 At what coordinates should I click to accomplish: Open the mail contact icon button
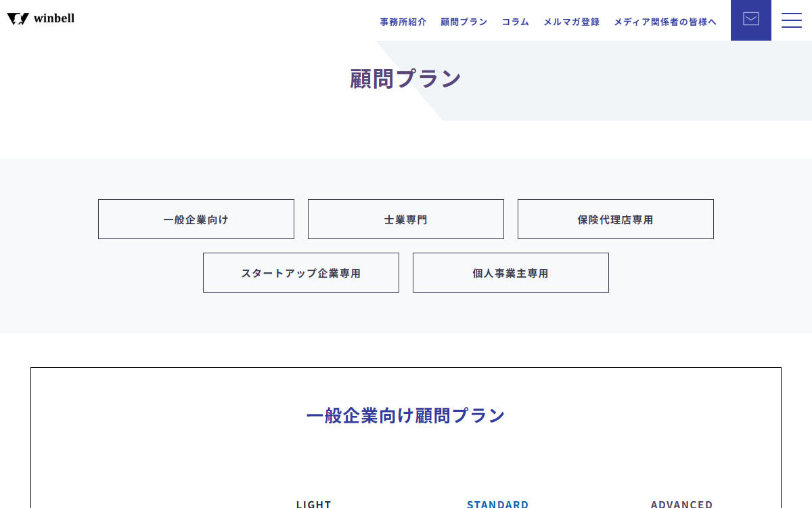coord(751,20)
